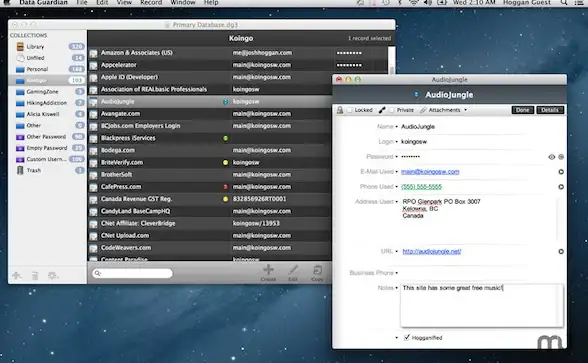Click the Details button
Image resolution: width=588 pixels, height=363 pixels.
(550, 110)
